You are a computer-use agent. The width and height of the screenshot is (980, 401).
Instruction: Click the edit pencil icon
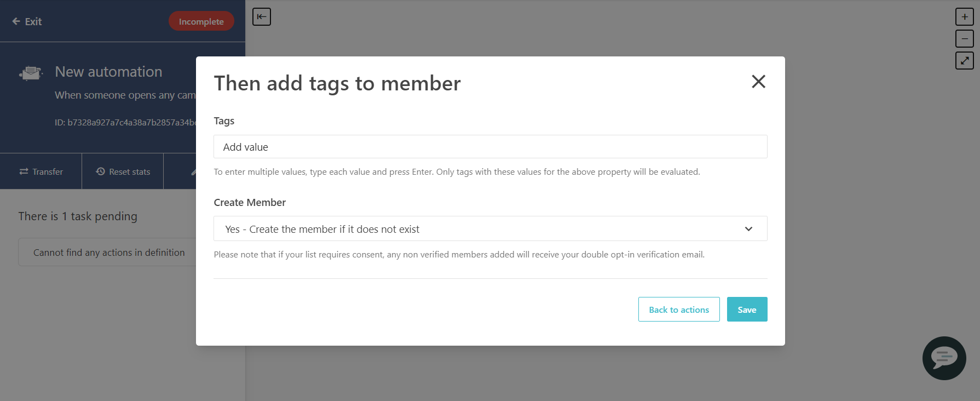coord(194,171)
